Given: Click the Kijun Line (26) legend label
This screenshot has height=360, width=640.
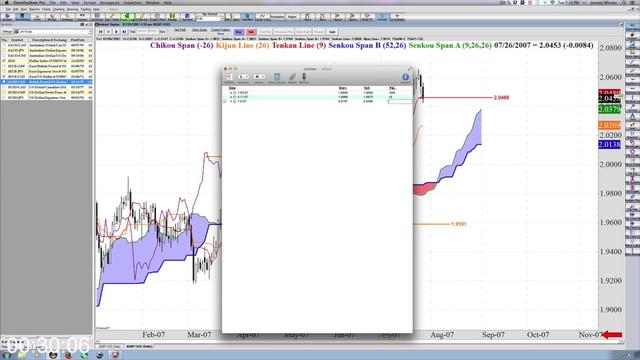Looking at the screenshot, I should click(242, 45).
